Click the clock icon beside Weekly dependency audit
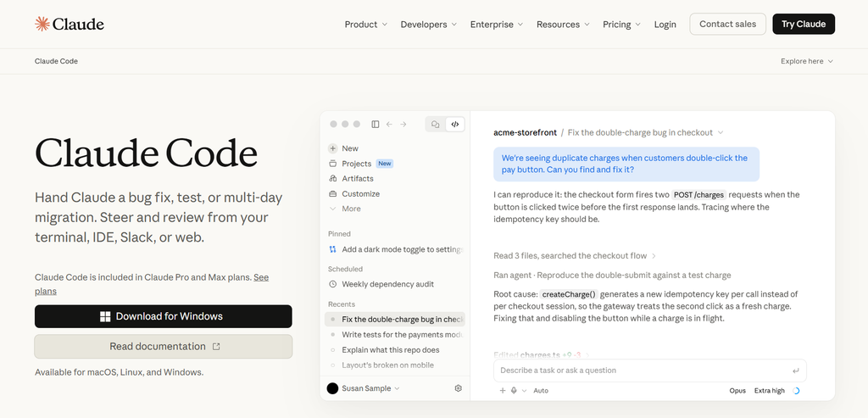The height and width of the screenshot is (418, 868). (332, 284)
